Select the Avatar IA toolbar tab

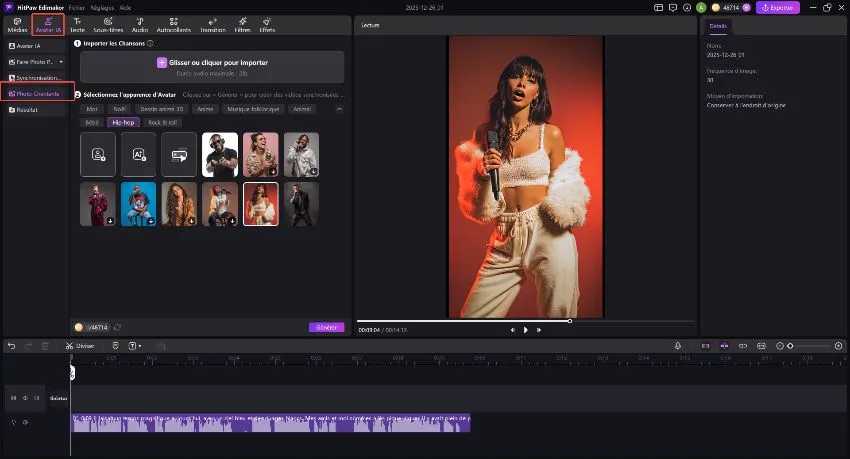click(48, 25)
